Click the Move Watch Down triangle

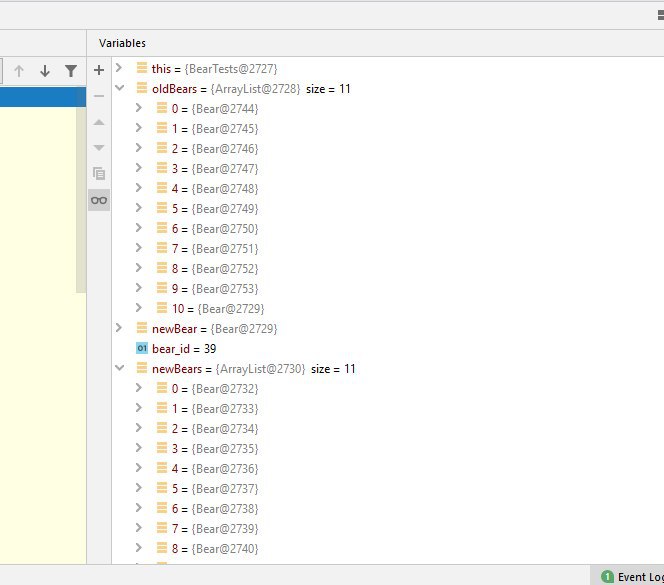pyautogui.click(x=99, y=148)
